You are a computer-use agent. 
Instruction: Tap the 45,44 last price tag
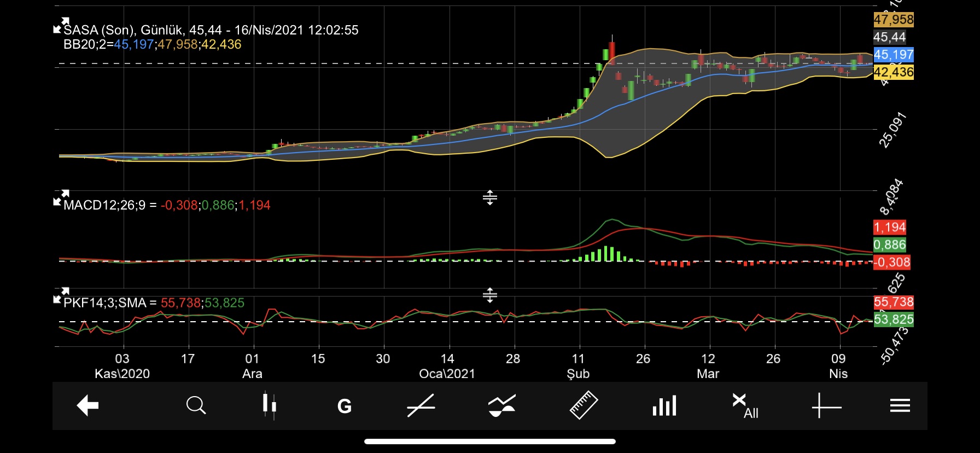889,37
